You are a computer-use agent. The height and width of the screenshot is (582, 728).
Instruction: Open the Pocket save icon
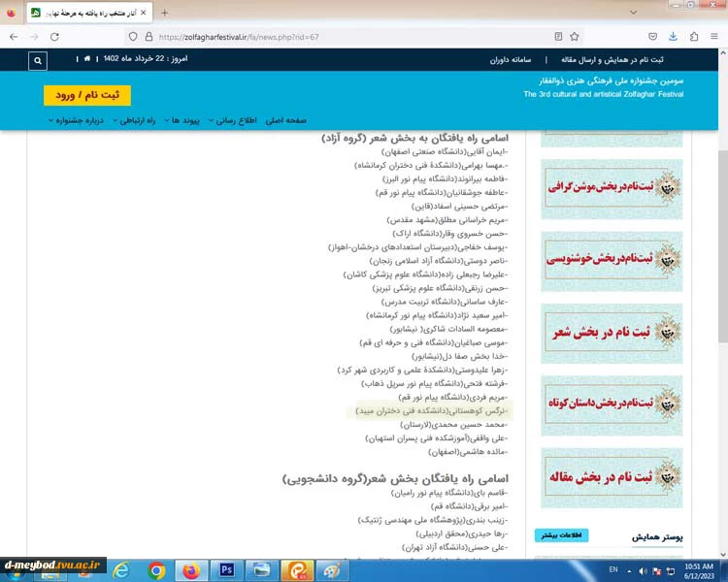pos(653,37)
